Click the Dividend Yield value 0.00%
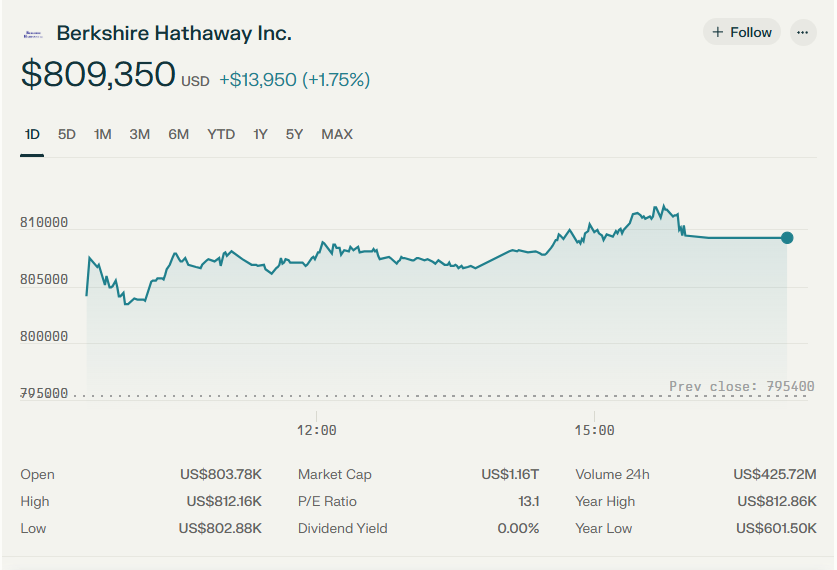Image resolution: width=837 pixels, height=570 pixels. pos(518,528)
